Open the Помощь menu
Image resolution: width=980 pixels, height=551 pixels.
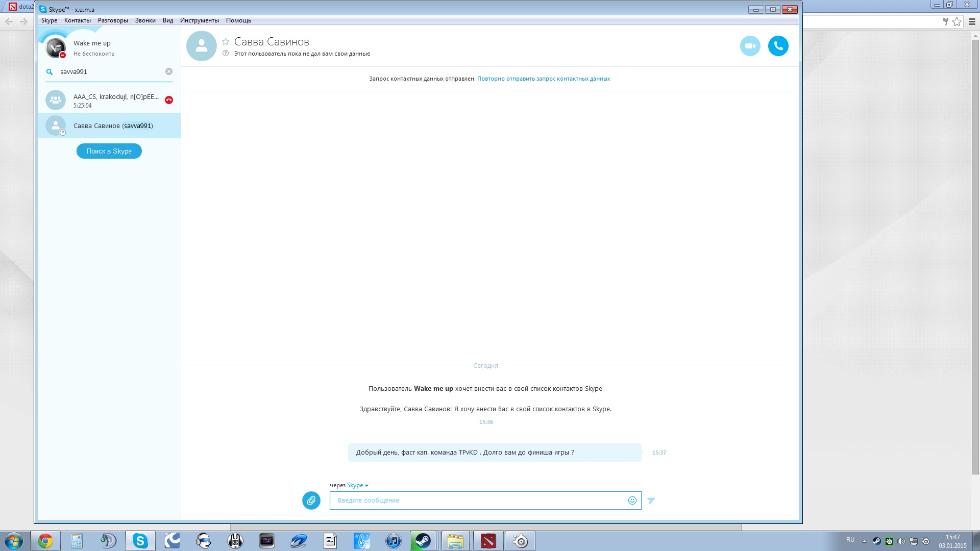pyautogui.click(x=238, y=20)
